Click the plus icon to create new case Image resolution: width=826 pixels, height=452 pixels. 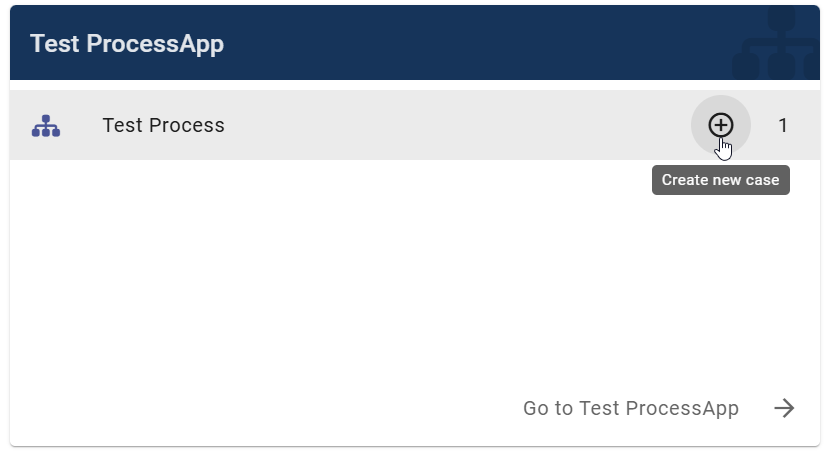click(x=720, y=125)
